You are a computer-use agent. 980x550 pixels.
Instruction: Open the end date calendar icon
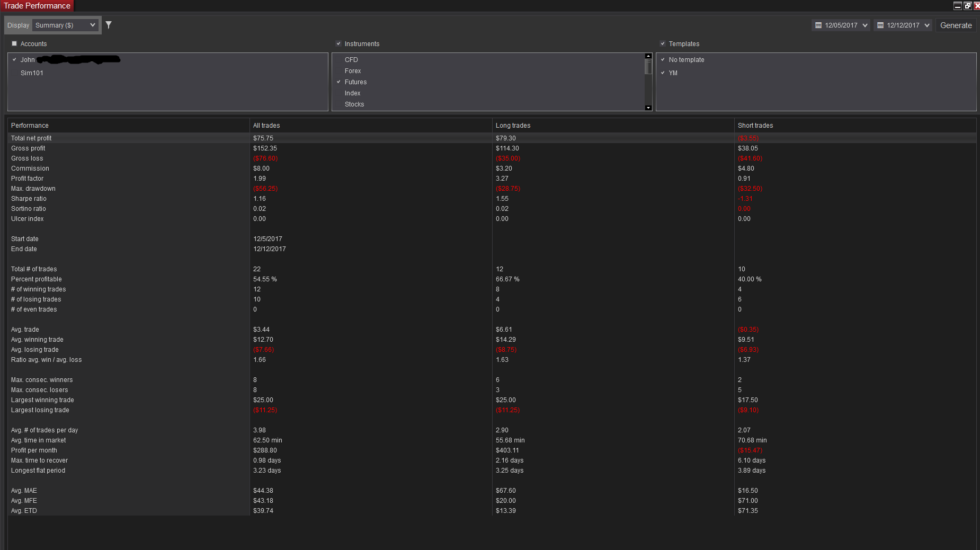coord(880,25)
